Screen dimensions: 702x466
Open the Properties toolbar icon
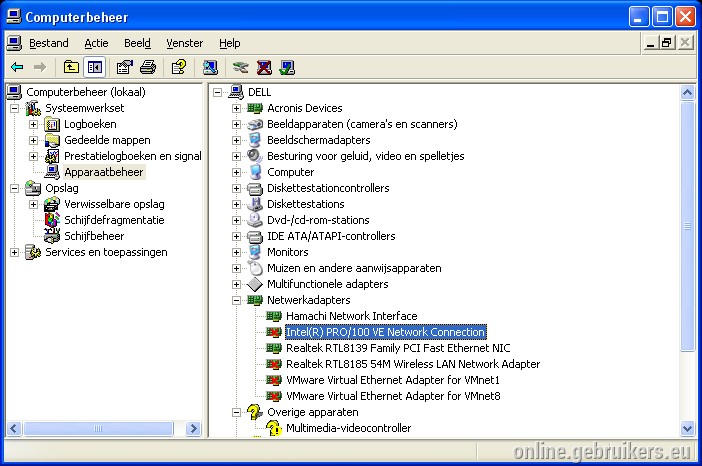click(124, 68)
